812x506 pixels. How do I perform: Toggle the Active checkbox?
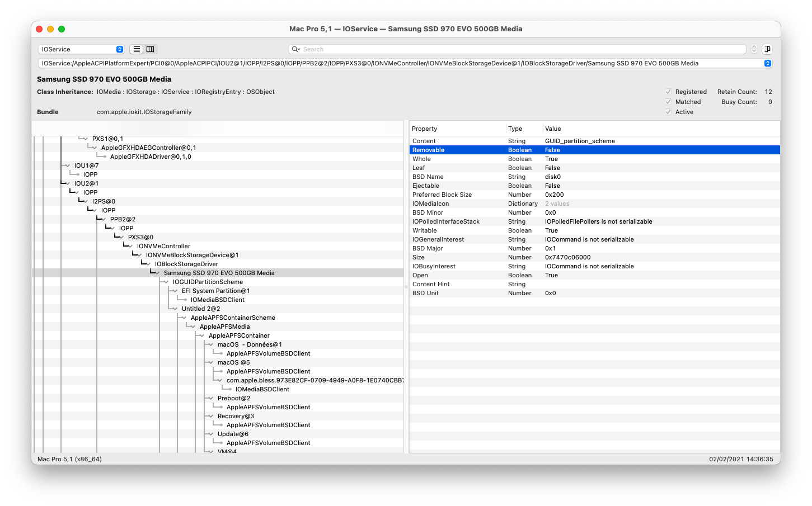coord(668,112)
